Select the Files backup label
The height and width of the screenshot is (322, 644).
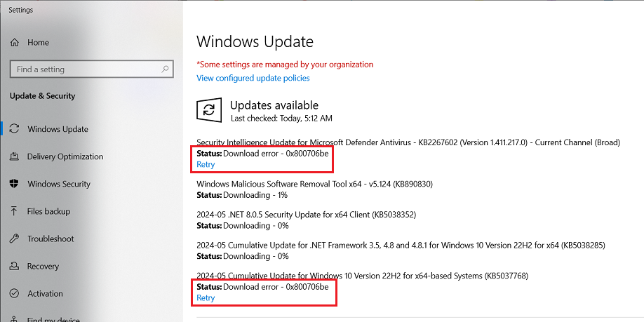pyautogui.click(x=48, y=211)
